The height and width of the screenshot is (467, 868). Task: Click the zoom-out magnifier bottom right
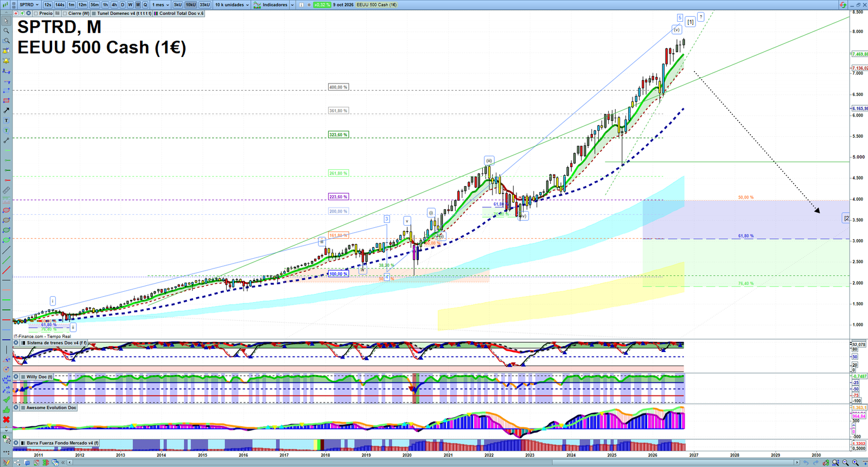[845, 463]
